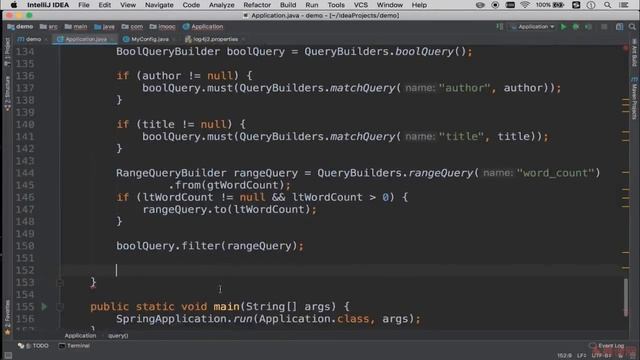This screenshot has width=640, height=360.
Task: Open the Project tool window stripe
Action: tap(7, 51)
